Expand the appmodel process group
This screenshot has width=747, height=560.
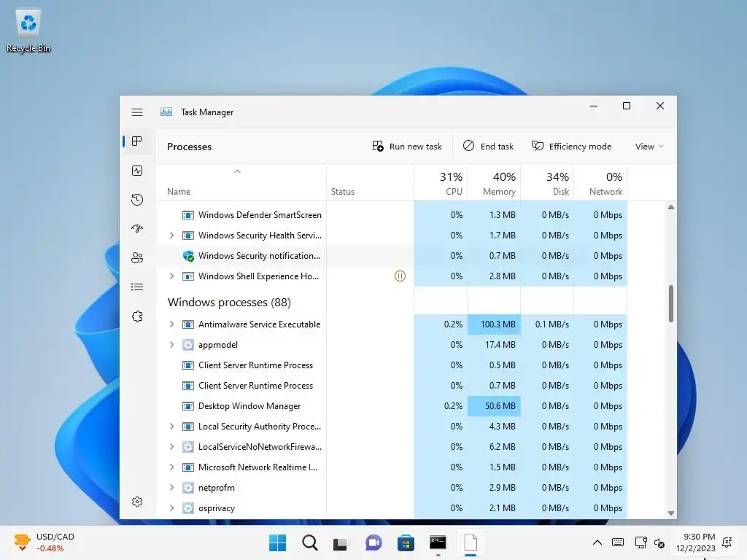point(171,345)
